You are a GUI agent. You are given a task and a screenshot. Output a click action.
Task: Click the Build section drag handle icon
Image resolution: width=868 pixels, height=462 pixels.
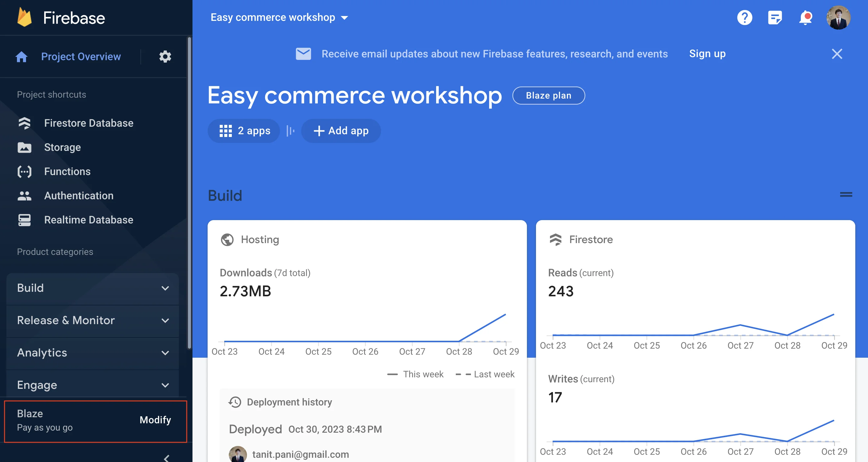tap(846, 195)
